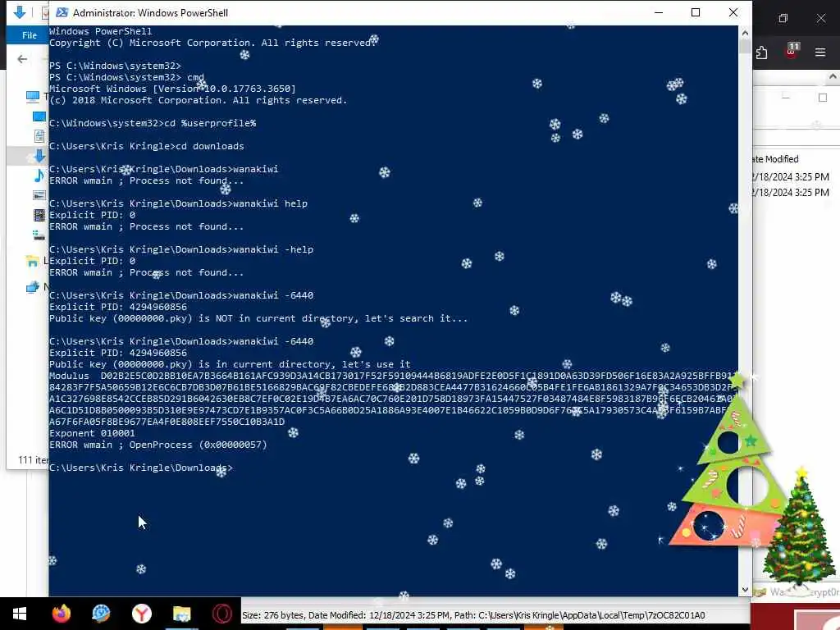Viewport: 840px width, 630px height.
Task: Select the second 12/18/2024 3:25 PM row
Action: point(791,192)
